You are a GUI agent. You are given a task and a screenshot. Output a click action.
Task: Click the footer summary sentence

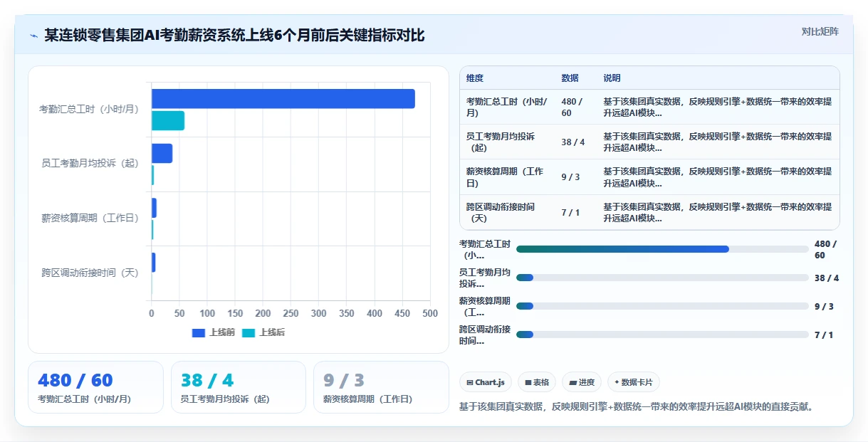[637, 407]
